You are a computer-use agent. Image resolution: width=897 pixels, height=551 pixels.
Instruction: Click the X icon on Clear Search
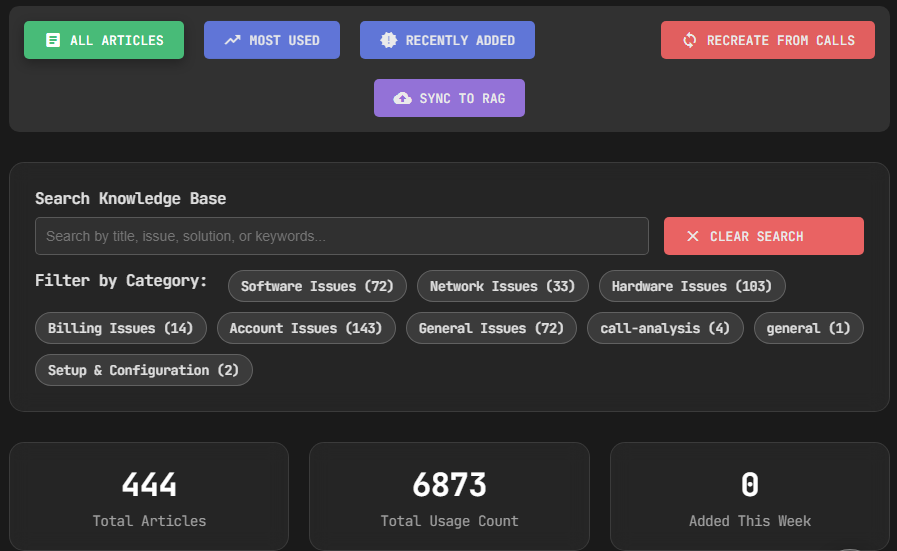(x=693, y=236)
